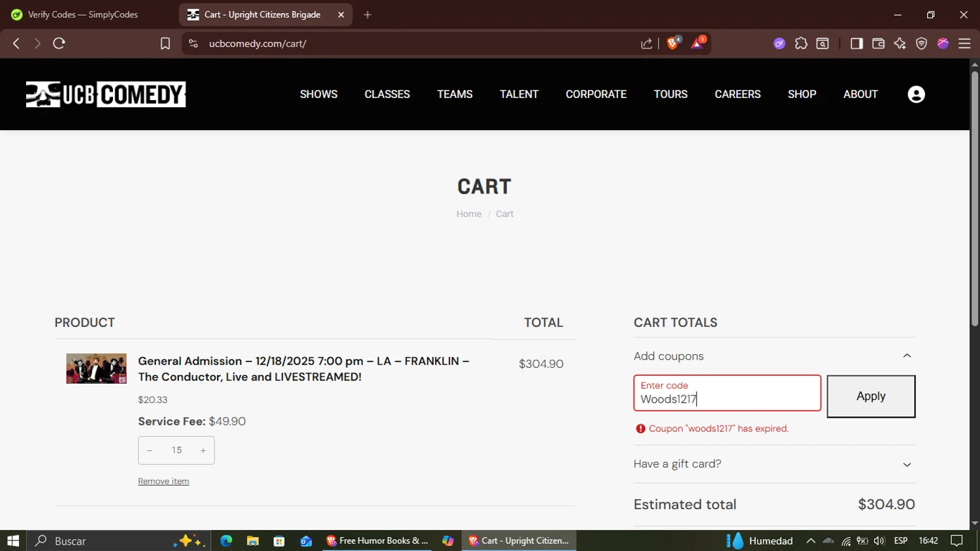The image size is (980, 551).
Task: Open the TALENT menu item
Action: (519, 94)
